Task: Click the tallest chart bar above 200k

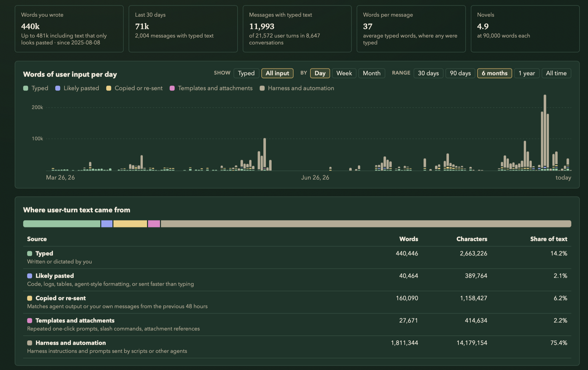Action: pos(545,132)
